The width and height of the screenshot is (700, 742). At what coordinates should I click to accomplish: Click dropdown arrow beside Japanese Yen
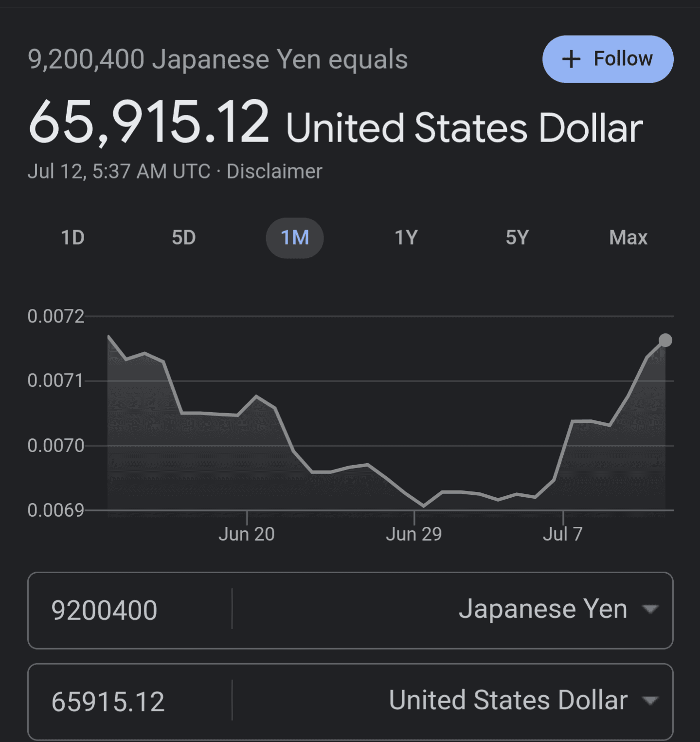[650, 609]
